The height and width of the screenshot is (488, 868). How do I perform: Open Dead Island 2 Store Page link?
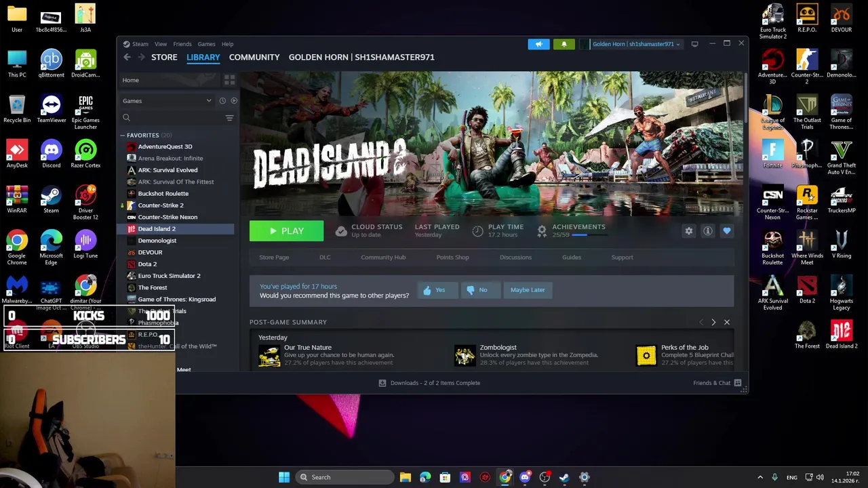coord(274,258)
